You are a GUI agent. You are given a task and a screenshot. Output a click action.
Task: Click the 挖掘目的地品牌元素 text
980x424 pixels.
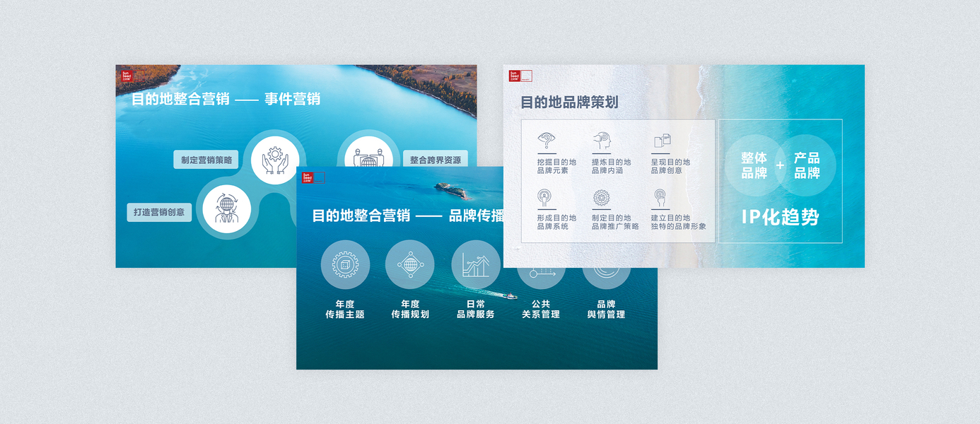tap(556, 167)
